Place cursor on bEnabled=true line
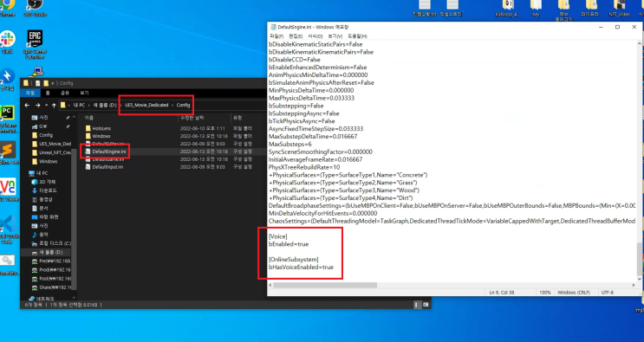This screenshot has width=644, height=342. click(x=289, y=244)
